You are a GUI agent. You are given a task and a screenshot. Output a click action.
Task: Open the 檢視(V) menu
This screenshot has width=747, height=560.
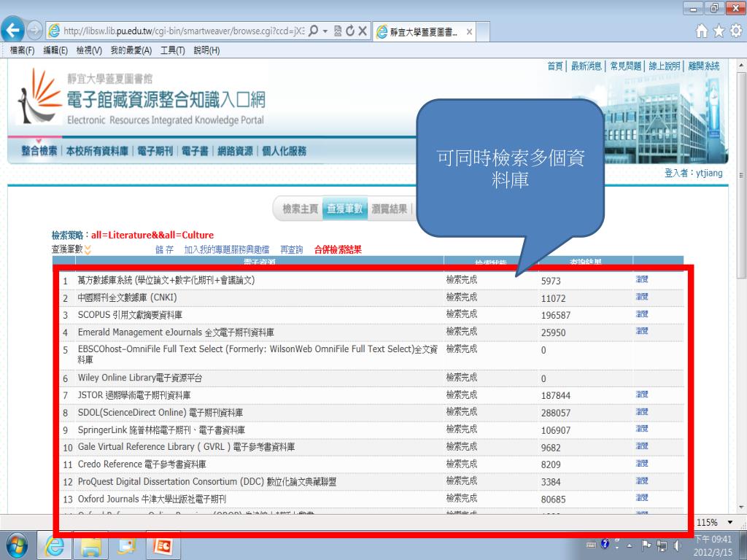click(x=89, y=50)
